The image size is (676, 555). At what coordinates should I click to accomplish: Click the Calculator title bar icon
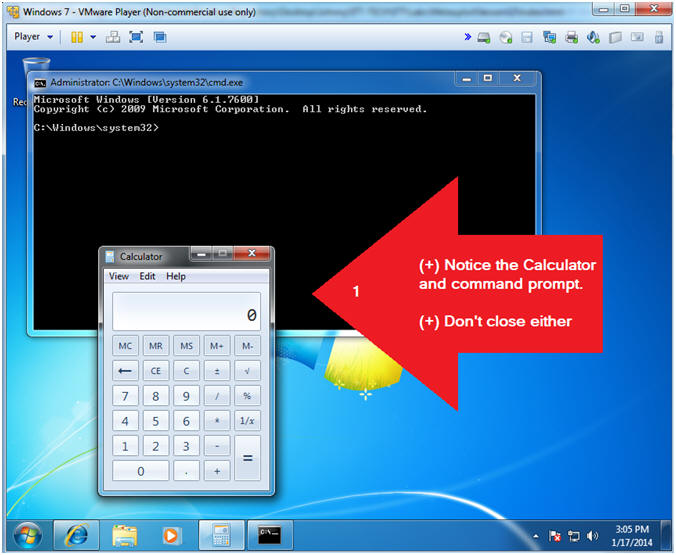[110, 257]
